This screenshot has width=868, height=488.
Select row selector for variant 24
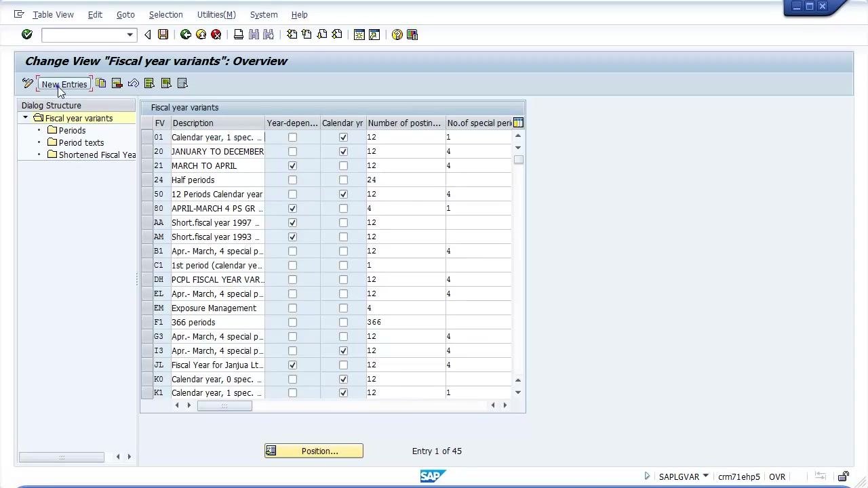(x=146, y=180)
